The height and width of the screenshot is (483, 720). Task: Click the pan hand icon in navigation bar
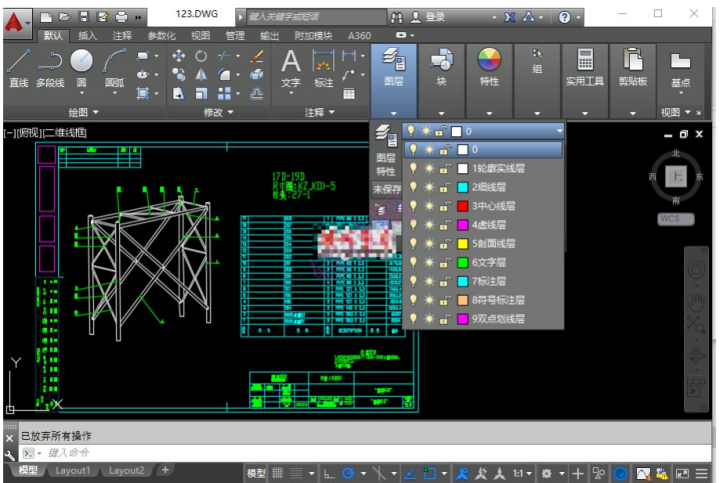point(696,301)
